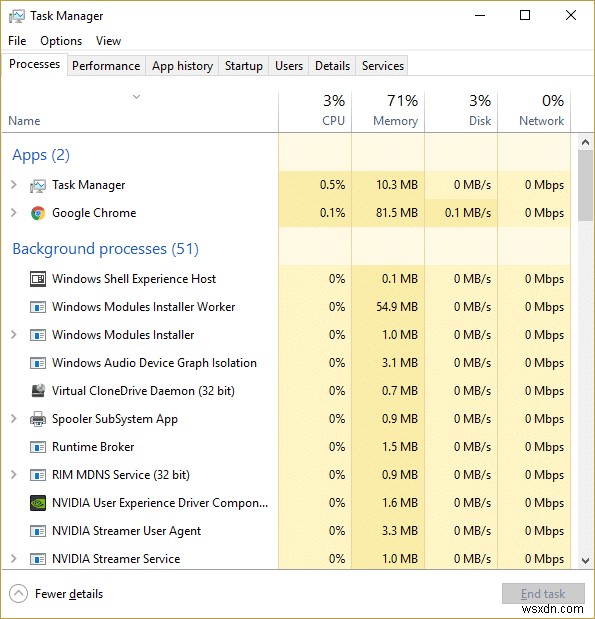Click NVIDIA User Experience Driver icon
Viewport: 595px width, 619px height.
(x=38, y=503)
